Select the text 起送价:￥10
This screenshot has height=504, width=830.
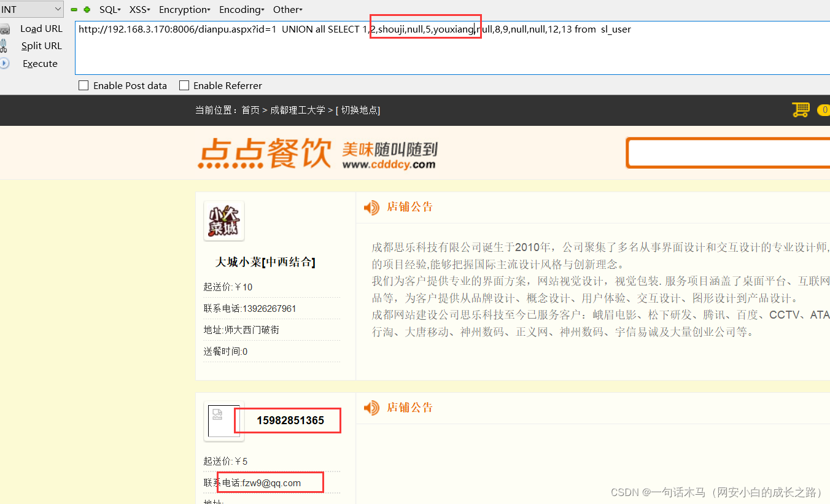tap(228, 287)
